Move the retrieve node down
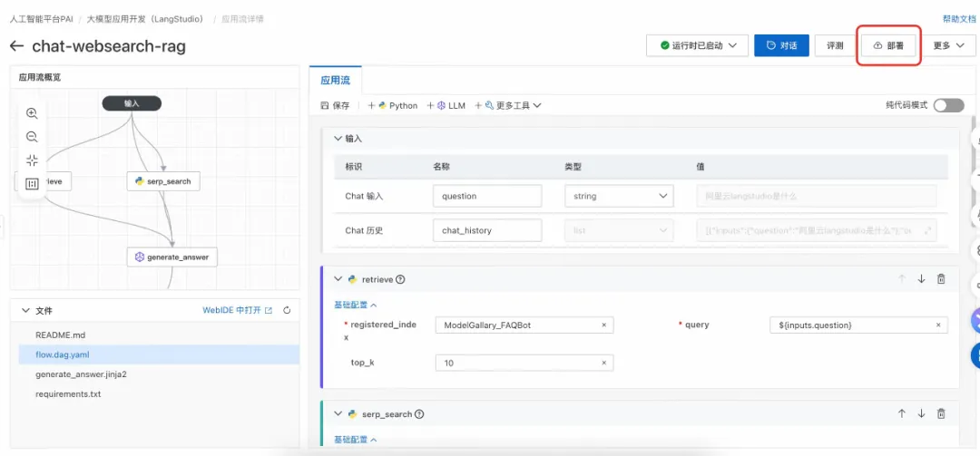 point(921,279)
